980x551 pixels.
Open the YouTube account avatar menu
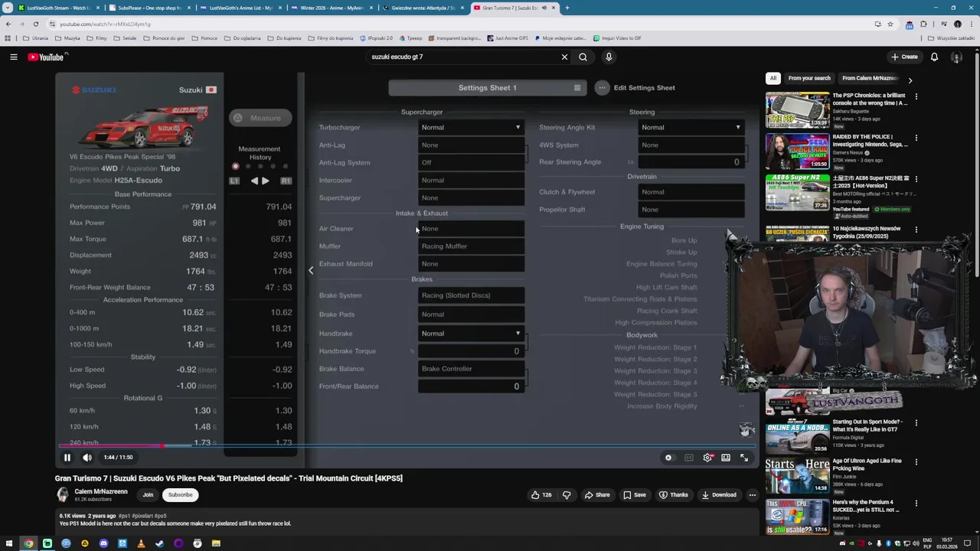point(956,57)
